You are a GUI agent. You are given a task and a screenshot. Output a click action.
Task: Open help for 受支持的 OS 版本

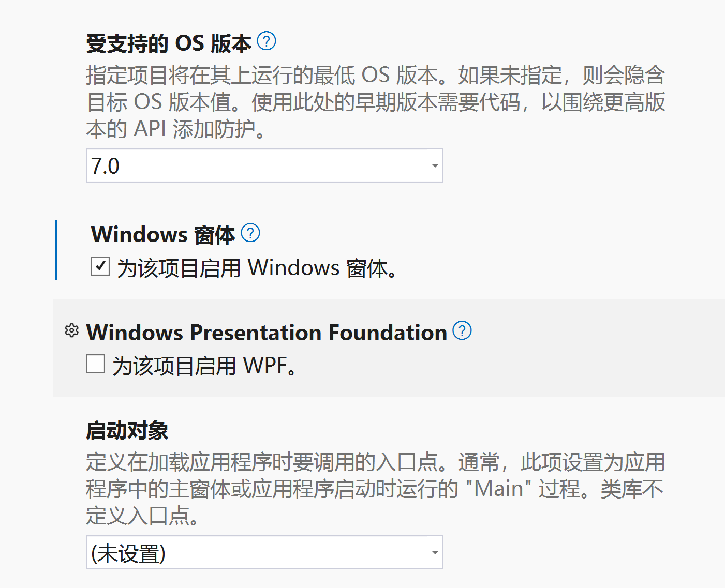click(267, 41)
